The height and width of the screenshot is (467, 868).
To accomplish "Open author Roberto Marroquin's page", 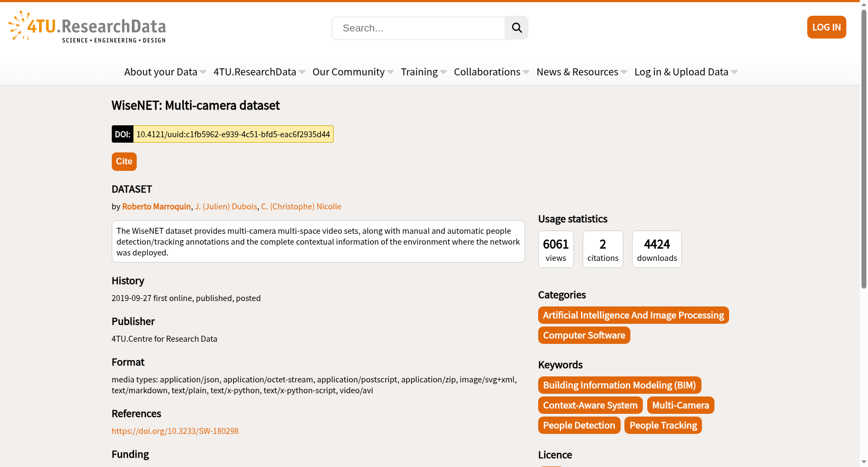I will 157,207.
